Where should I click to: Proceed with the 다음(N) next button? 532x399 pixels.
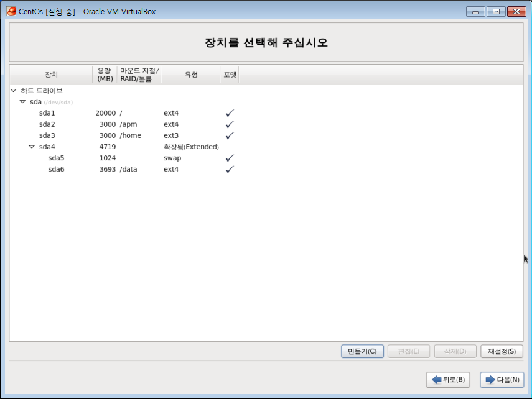(502, 380)
